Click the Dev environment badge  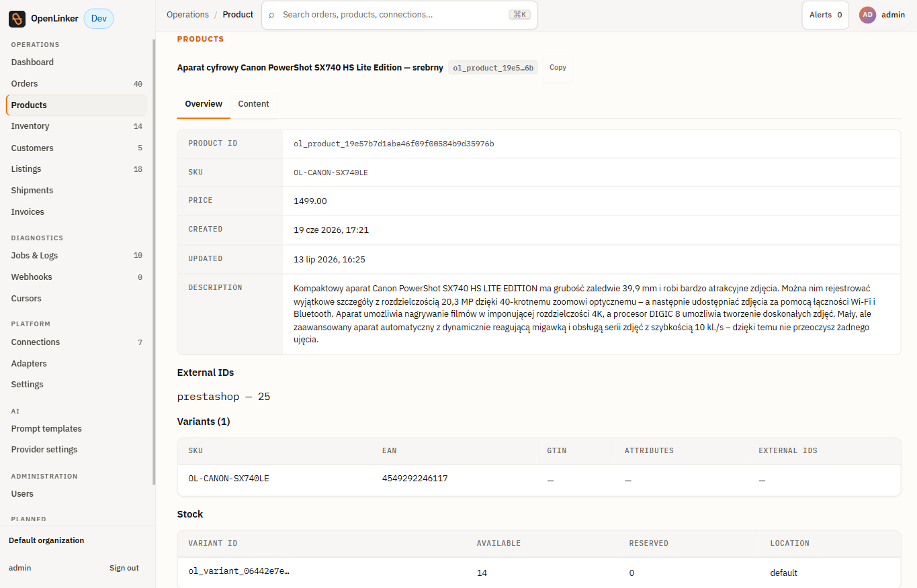99,19
